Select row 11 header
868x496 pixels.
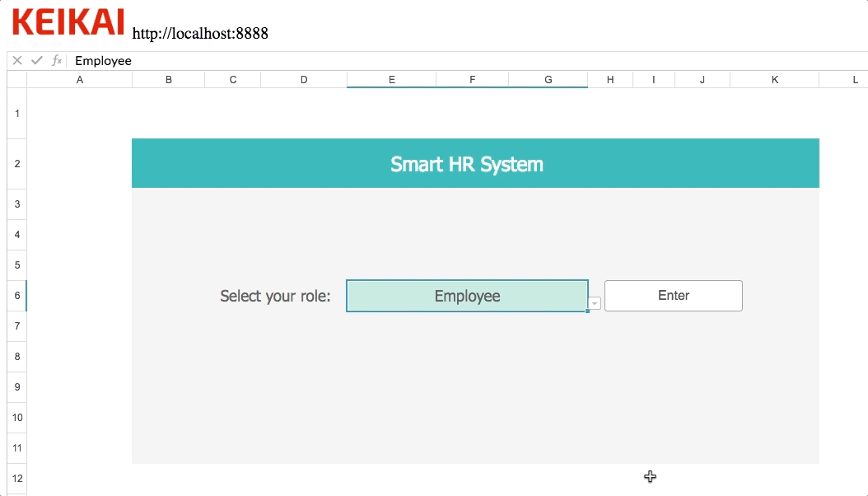[x=17, y=448]
